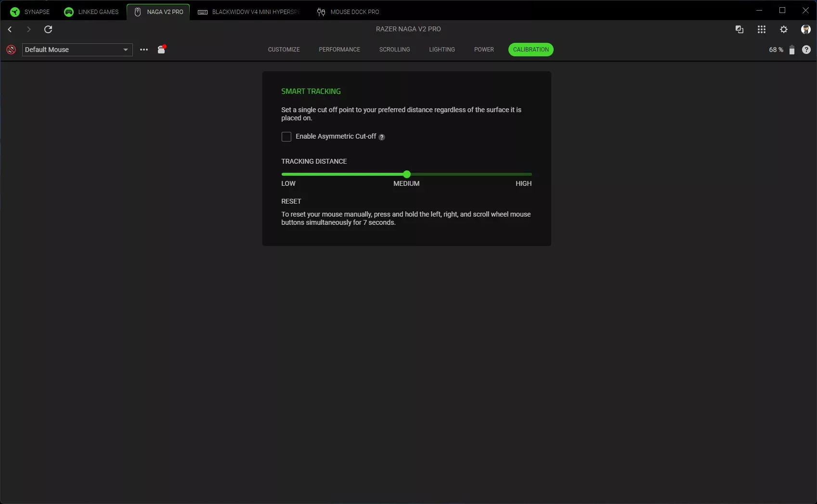Enable Asymmetric Cut-off checkbox
This screenshot has height=504, width=817.
click(286, 137)
